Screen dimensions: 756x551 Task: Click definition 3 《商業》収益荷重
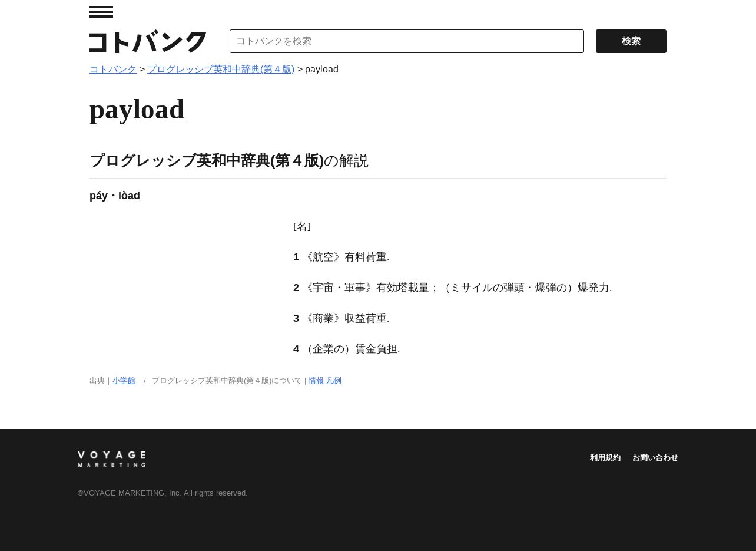click(x=341, y=318)
